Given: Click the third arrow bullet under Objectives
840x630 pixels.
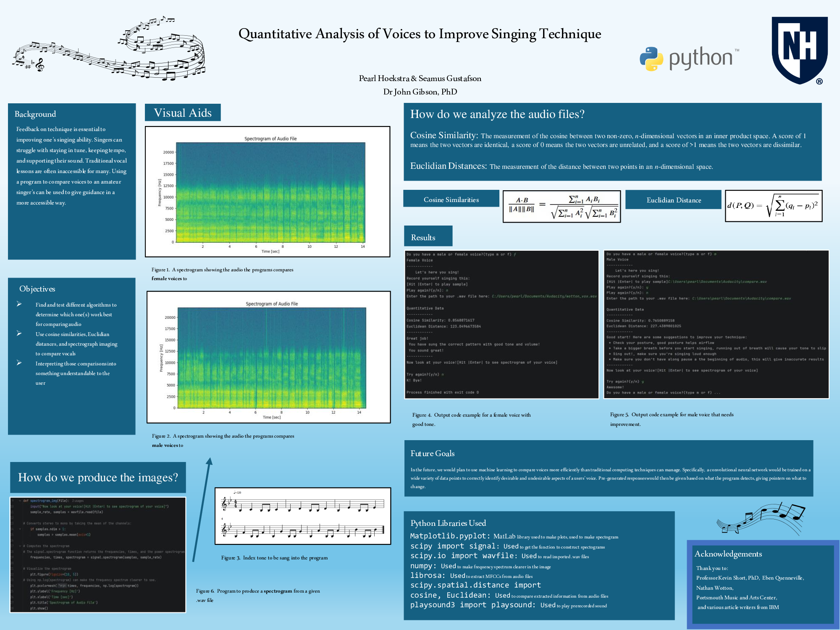Looking at the screenshot, I should click(19, 362).
